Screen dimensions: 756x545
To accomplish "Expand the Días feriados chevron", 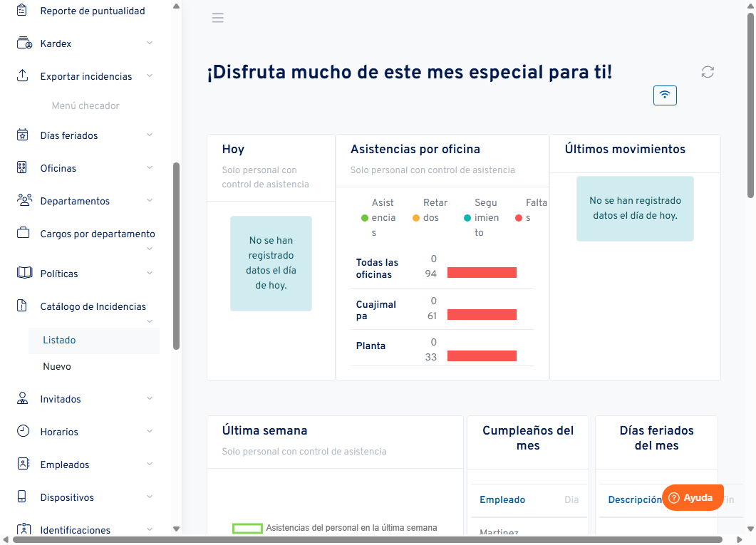I will click(x=150, y=135).
